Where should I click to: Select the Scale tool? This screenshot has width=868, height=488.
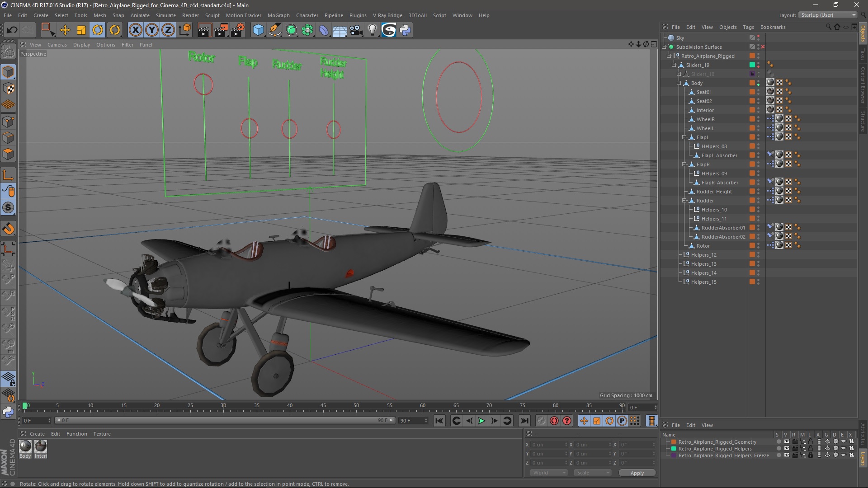tap(81, 30)
